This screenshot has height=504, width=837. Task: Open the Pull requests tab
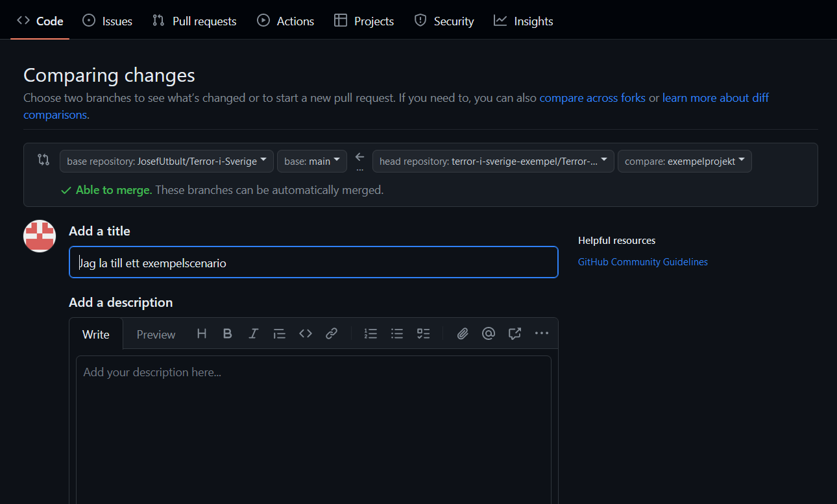click(x=195, y=21)
